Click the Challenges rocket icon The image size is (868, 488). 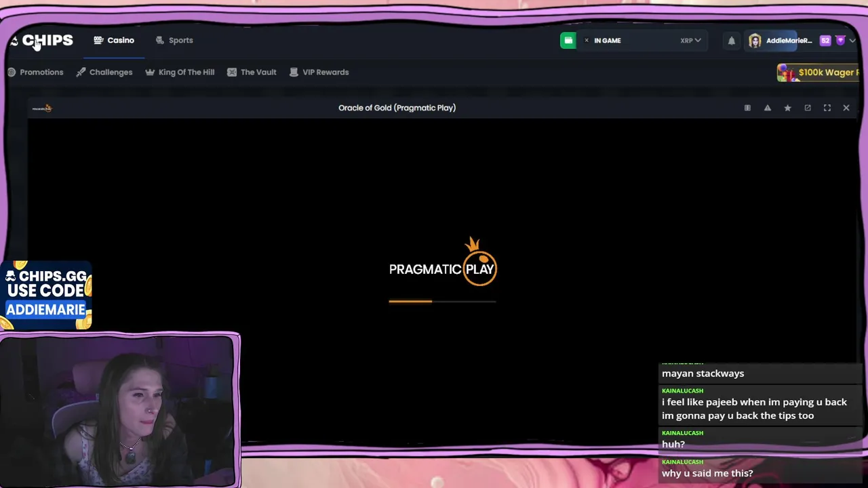[81, 72]
